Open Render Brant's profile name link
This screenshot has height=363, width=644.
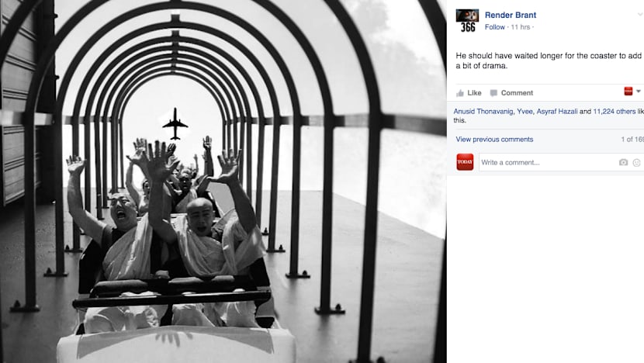click(511, 15)
